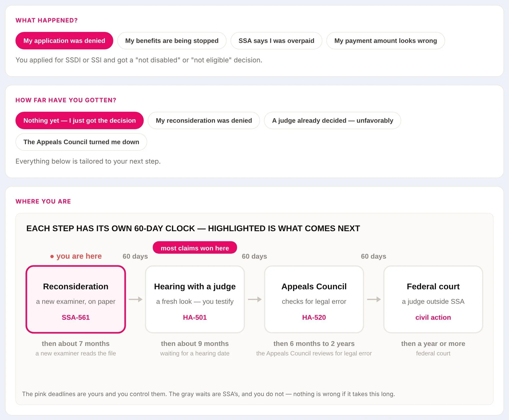Image resolution: width=509 pixels, height=420 pixels.
Task: Click the arrow between Hearing and Appeals Council
Action: [254, 299]
